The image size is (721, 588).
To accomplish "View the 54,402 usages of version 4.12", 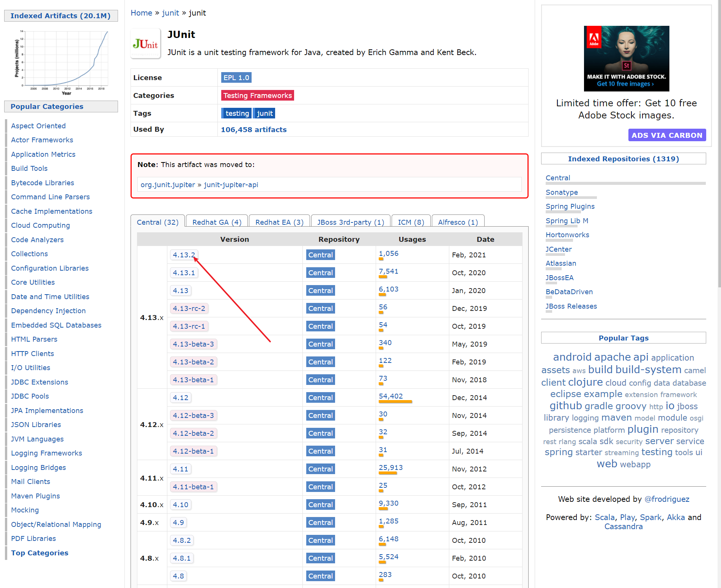I will [391, 396].
